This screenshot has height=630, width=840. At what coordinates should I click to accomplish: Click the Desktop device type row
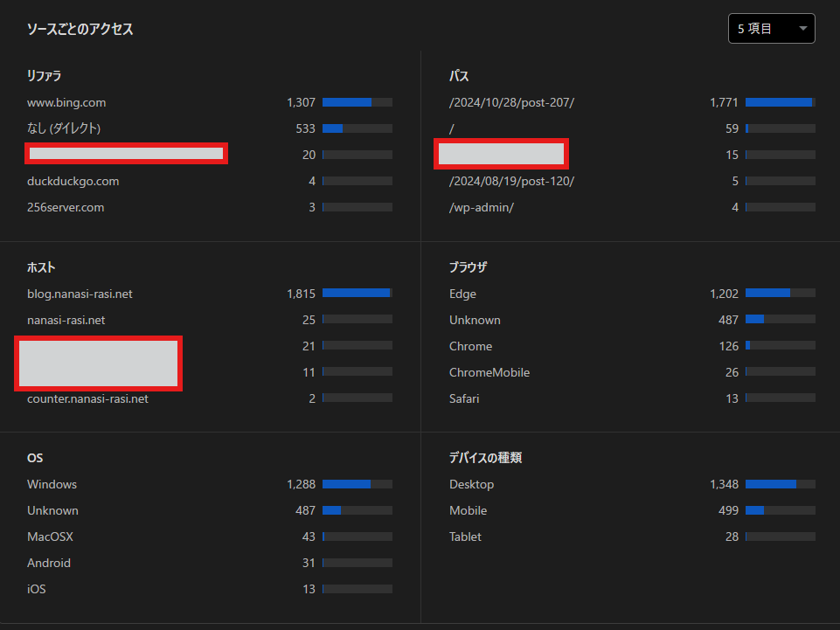click(x=471, y=485)
